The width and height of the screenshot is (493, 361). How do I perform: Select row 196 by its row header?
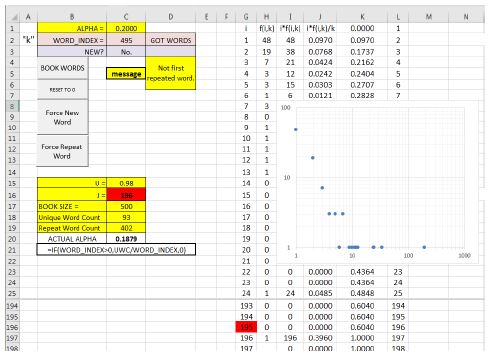(x=12, y=327)
